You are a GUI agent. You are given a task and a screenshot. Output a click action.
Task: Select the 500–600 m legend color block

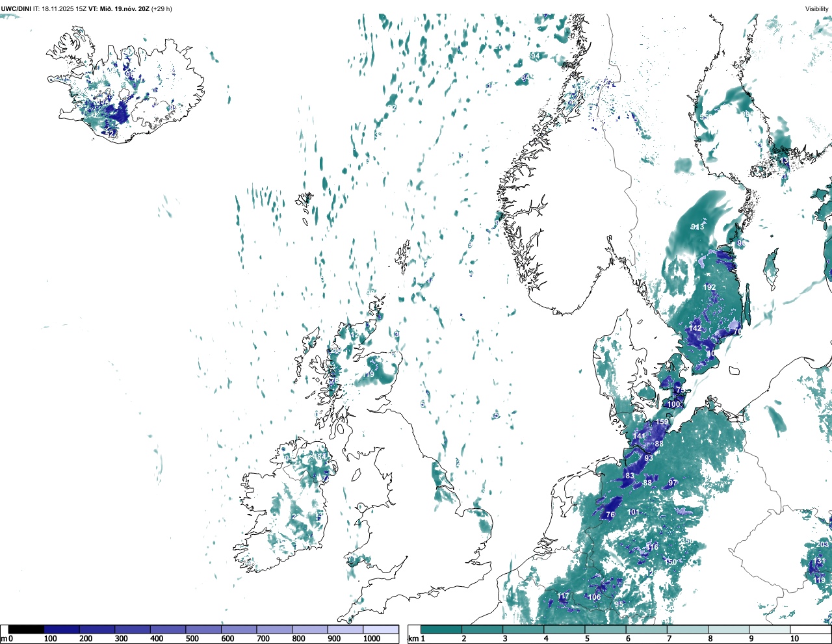[203, 630]
